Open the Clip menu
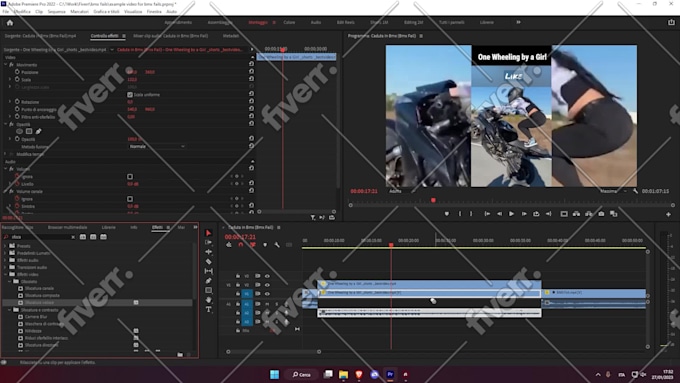The width and height of the screenshot is (680, 383). 39,12
